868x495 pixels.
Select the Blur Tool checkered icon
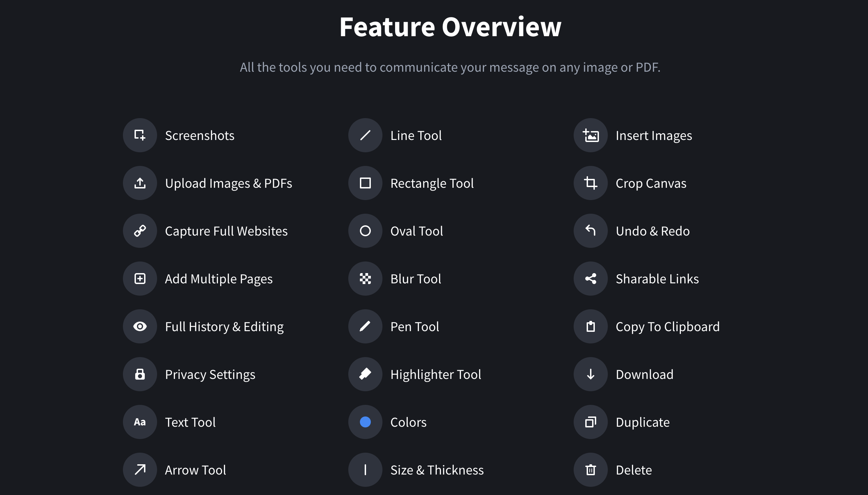365,279
